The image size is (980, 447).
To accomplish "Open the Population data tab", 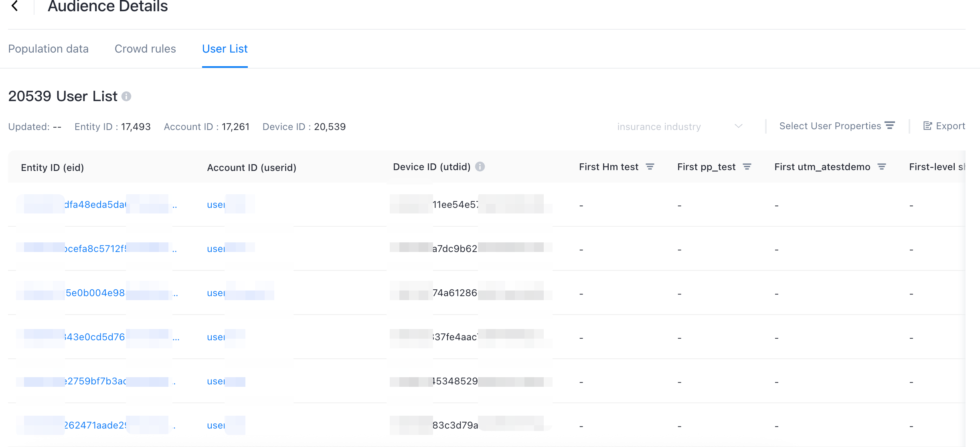I will point(48,49).
